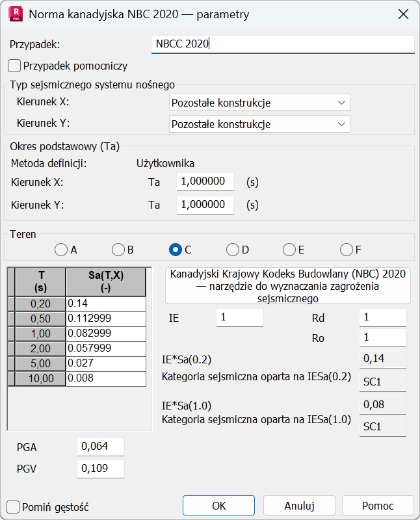The image size is (420, 520).
Task: Click the PGA input field
Action: pyautogui.click(x=101, y=447)
